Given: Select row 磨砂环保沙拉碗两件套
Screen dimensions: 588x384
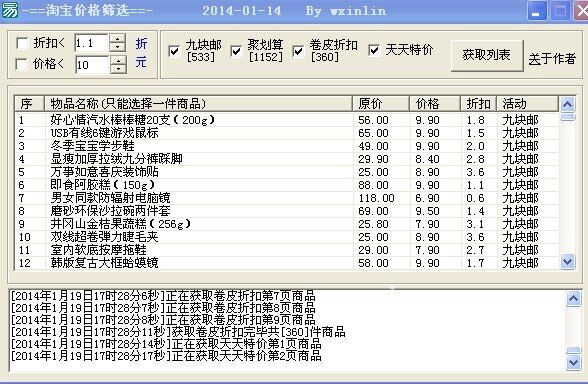Looking at the screenshot, I should [x=287, y=211].
